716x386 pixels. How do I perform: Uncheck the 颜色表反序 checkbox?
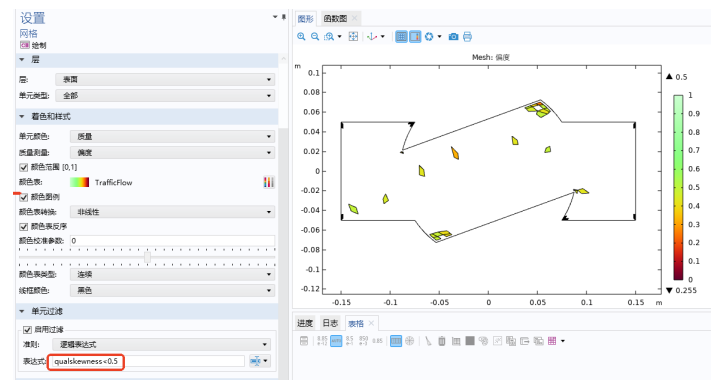(24, 227)
